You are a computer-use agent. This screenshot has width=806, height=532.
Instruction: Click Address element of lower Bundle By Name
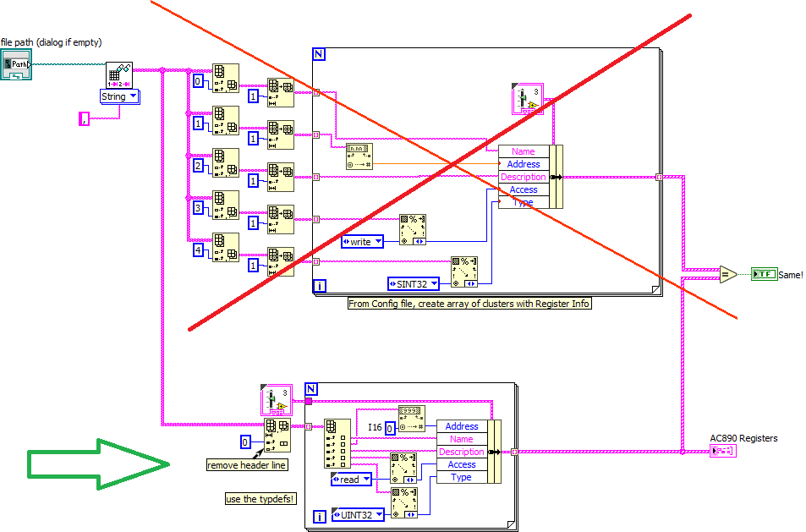[462, 426]
